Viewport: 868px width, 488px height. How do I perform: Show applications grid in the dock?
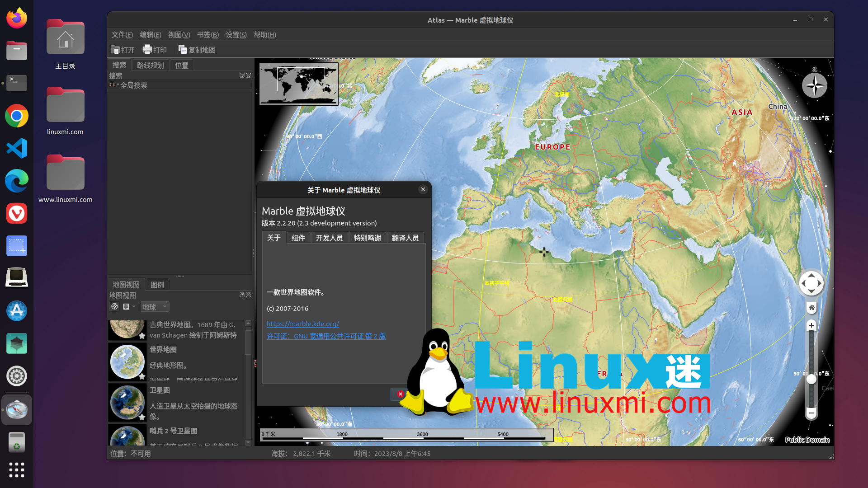17,470
